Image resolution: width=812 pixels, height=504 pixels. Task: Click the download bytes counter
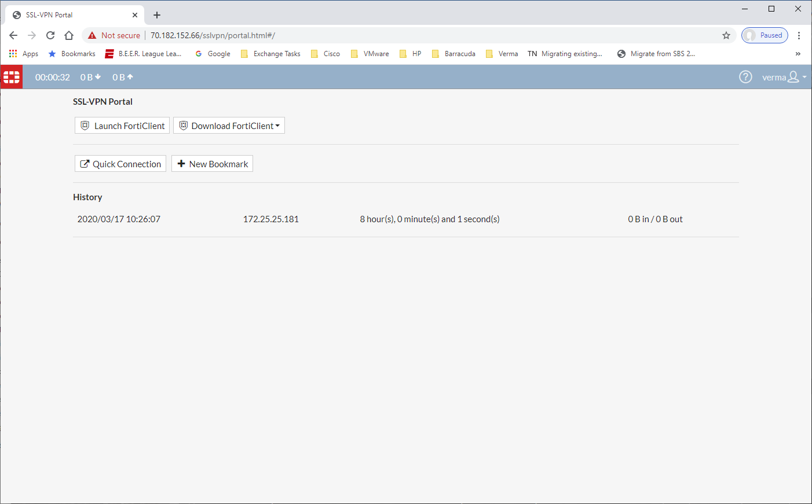pos(90,77)
